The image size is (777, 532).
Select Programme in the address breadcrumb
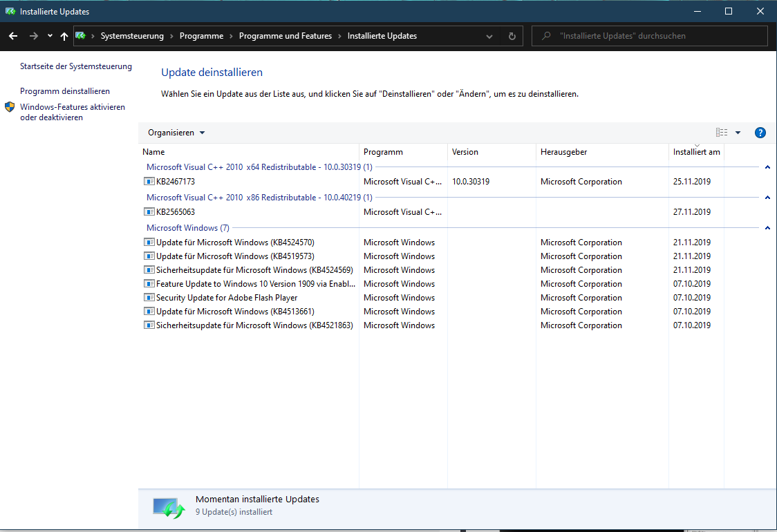pyautogui.click(x=201, y=36)
